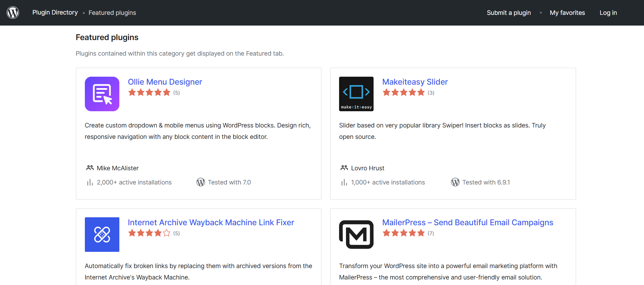Viewport: 644px width, 285px height.
Task: Click the Wayback Machine Link Fixer icon
Action: tap(102, 235)
